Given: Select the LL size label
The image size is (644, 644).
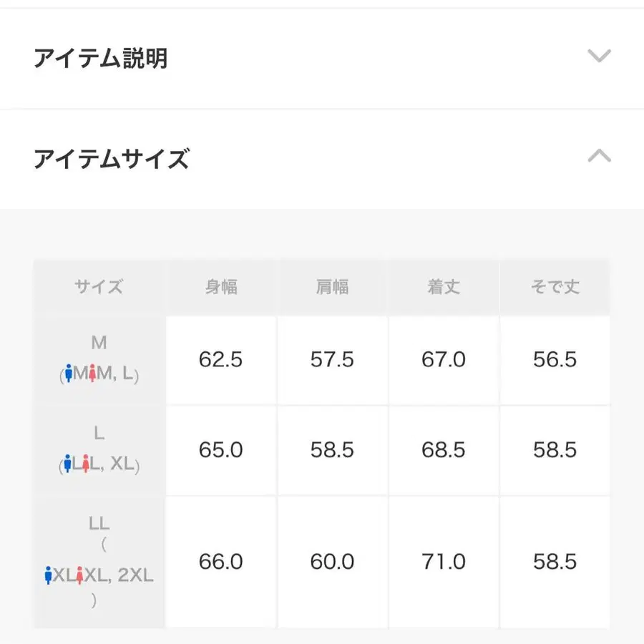Looking at the screenshot, I should point(99,523).
